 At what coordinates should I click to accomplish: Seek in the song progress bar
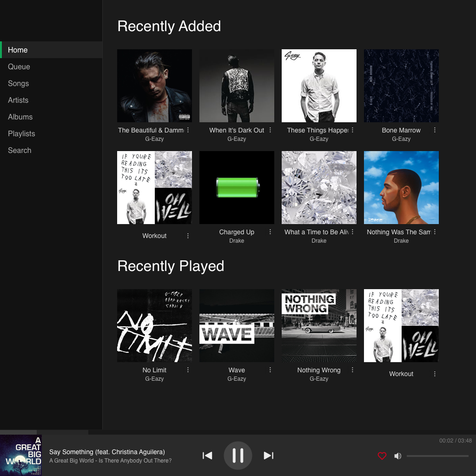click(238, 432)
